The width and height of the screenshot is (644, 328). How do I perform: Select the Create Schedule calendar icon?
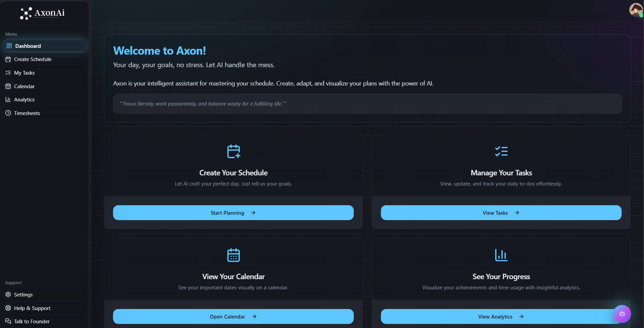8,59
